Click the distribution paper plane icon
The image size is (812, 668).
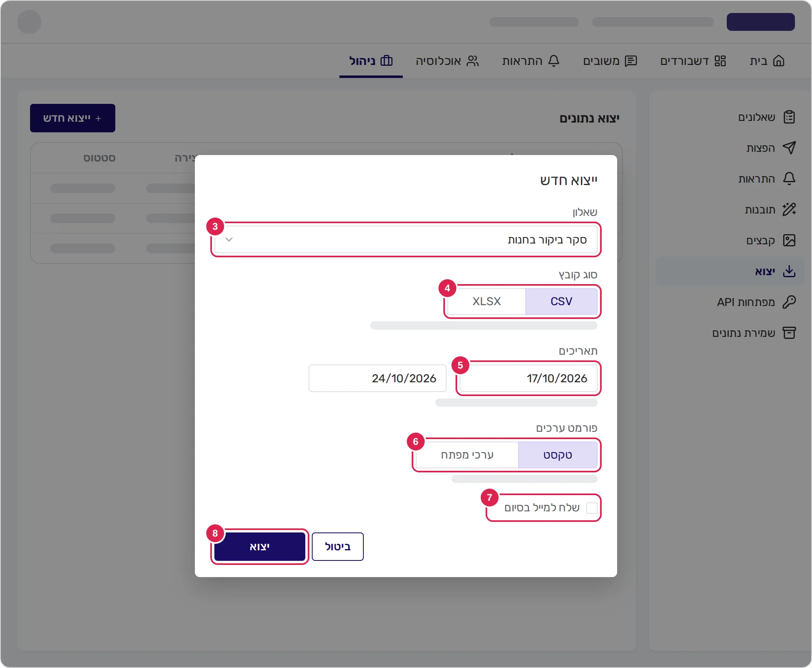789,148
